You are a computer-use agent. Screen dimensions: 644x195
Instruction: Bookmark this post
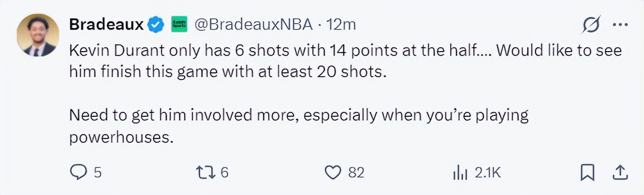(x=587, y=172)
